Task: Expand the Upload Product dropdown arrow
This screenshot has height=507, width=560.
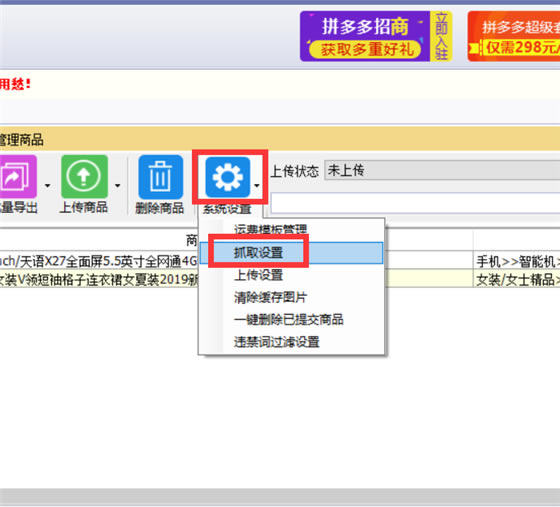Action: 118,185
